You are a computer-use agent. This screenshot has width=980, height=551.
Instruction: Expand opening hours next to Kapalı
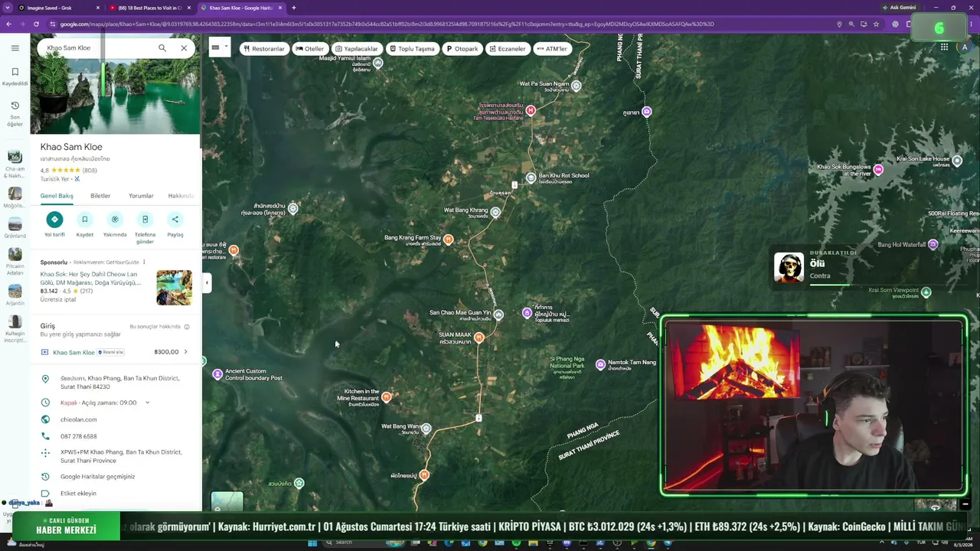pos(147,403)
